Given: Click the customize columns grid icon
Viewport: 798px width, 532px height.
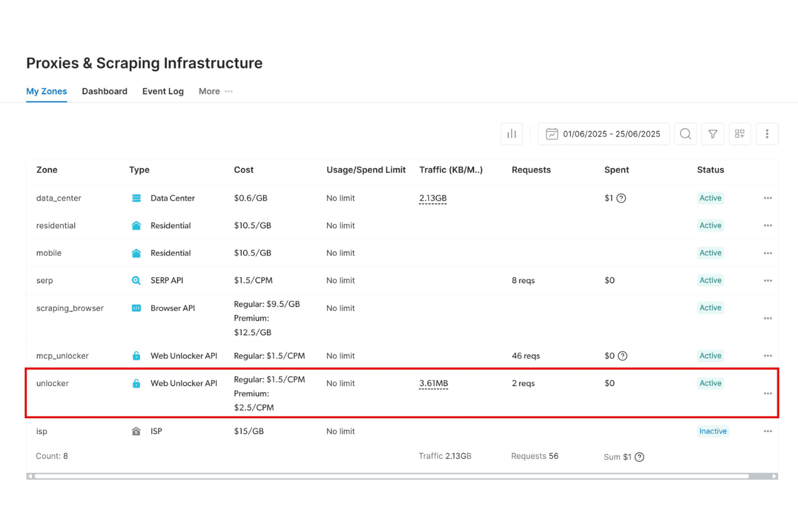Looking at the screenshot, I should [x=740, y=134].
